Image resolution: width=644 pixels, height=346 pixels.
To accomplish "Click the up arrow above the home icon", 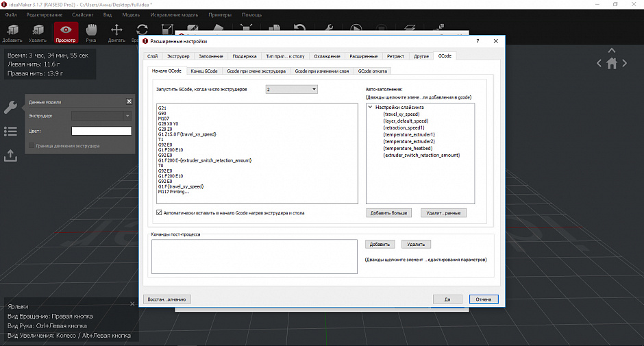I will pos(612,50).
